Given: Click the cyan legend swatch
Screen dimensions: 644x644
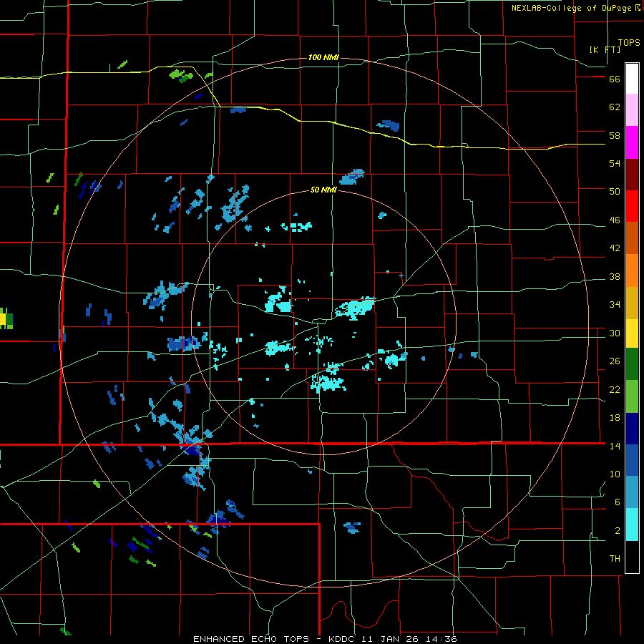Looking at the screenshot, I should (x=632, y=525).
